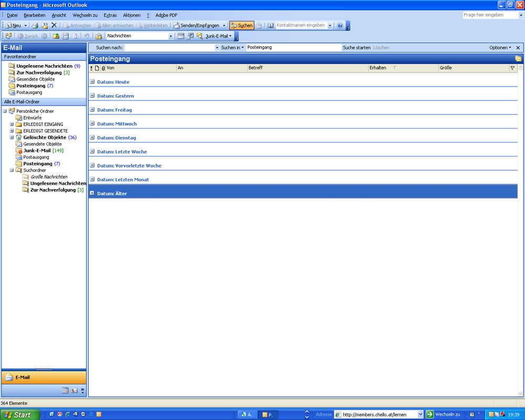Click Suche starten

(356, 48)
